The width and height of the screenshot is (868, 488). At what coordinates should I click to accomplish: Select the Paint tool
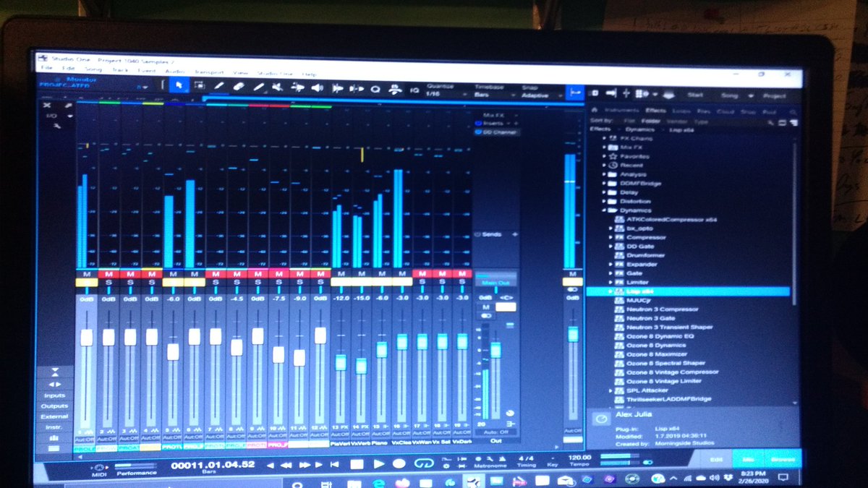pyautogui.click(x=258, y=87)
